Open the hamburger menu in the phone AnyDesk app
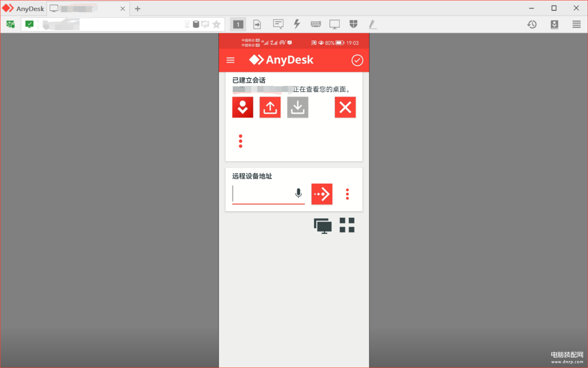This screenshot has height=368, width=588. click(x=230, y=60)
